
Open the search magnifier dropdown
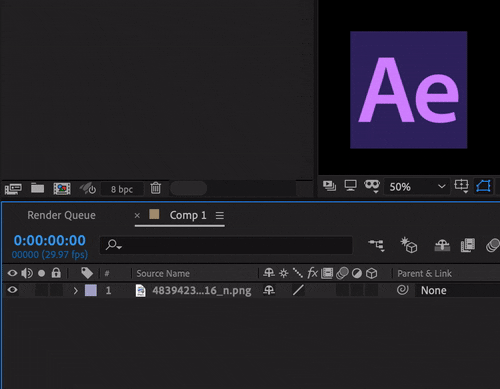[x=113, y=245]
